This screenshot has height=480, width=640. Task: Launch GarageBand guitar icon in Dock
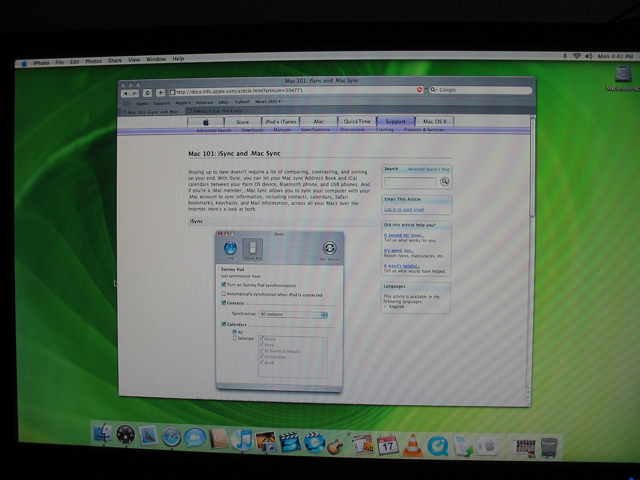(338, 444)
